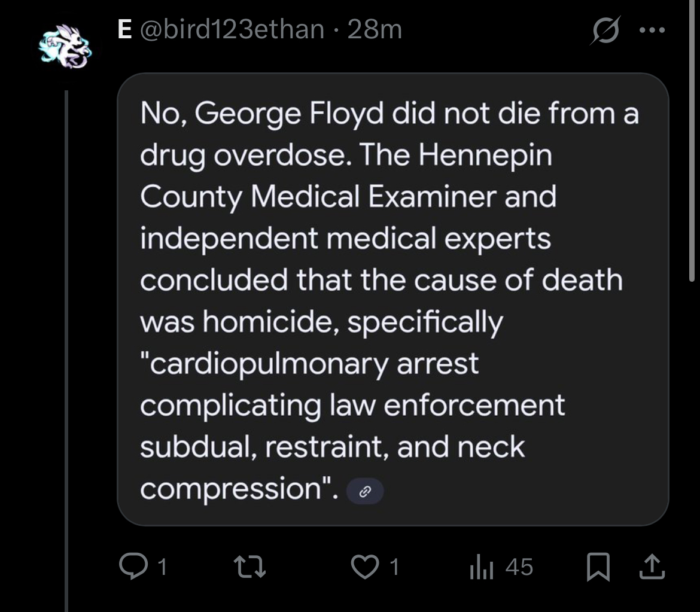Click the vertical scrollbar on the right edge
Screen dimensions: 700x612
point(692,141)
